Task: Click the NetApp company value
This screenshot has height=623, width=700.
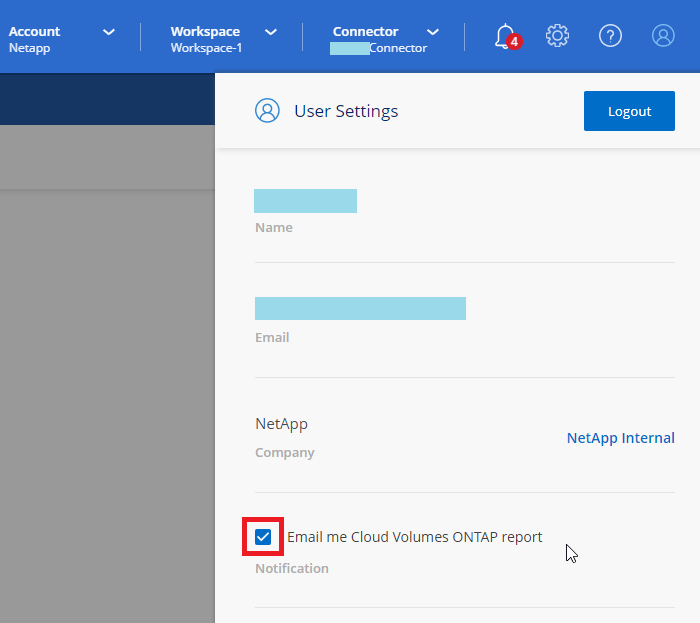Action: pos(281,424)
